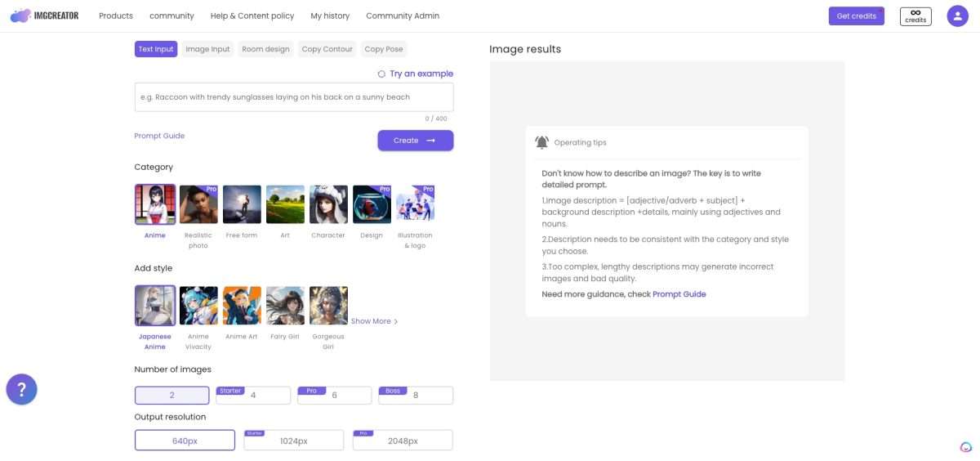
Task: Focus the prompt text input field
Action: tap(294, 96)
